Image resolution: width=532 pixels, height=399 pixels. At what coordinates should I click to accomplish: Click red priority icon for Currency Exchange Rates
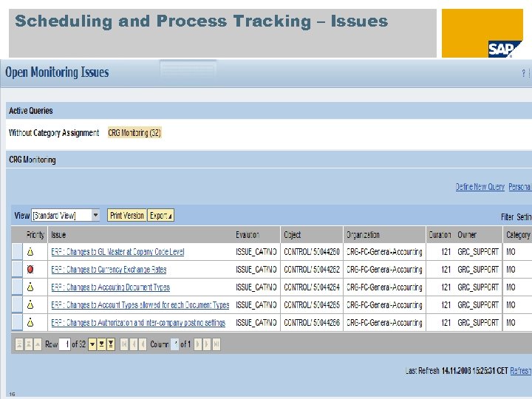(30, 270)
